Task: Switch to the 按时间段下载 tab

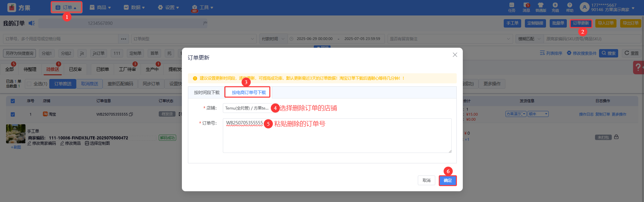Action: tap(207, 92)
